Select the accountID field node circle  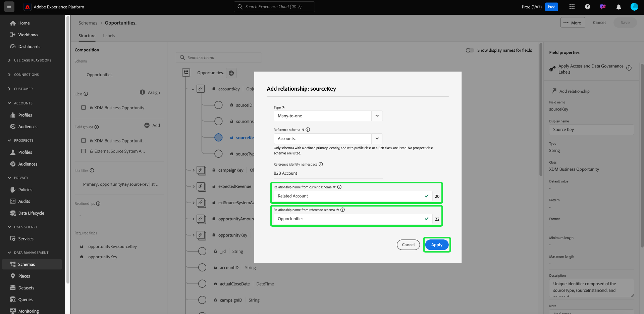pyautogui.click(x=202, y=268)
